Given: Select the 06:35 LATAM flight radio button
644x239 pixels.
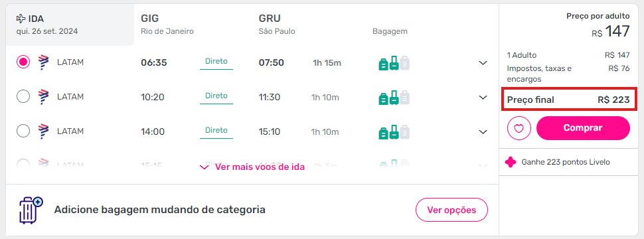Looking at the screenshot, I should [23, 62].
